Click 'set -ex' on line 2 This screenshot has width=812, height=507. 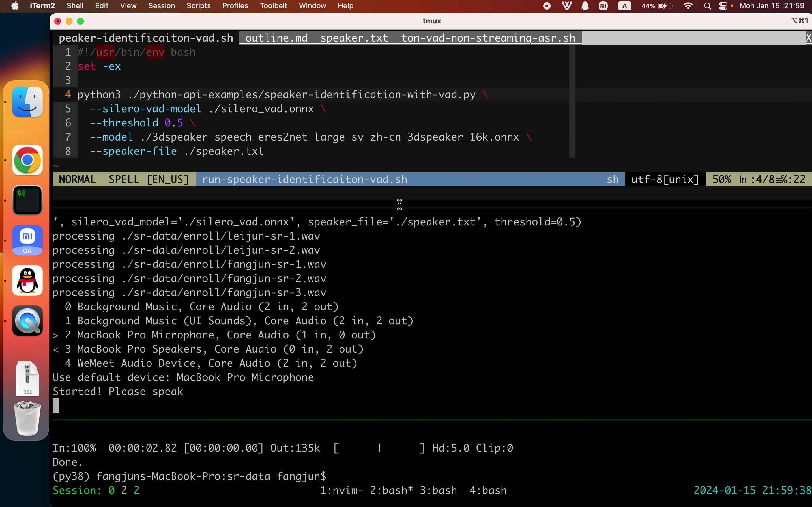point(99,66)
